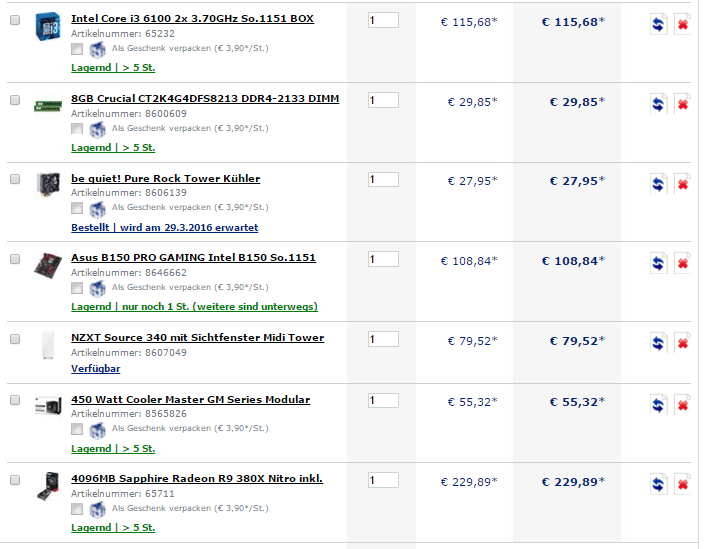Viewport: 708px width, 549px height.
Task: Click gift wrap icon under Intel Core i3
Action: tap(97, 49)
